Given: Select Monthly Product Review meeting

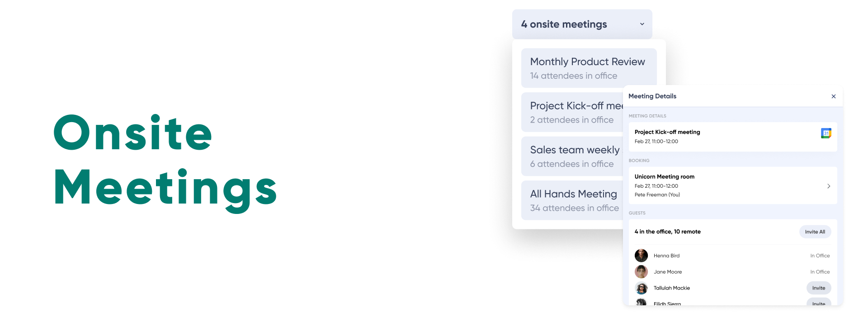Looking at the screenshot, I should pyautogui.click(x=589, y=68).
